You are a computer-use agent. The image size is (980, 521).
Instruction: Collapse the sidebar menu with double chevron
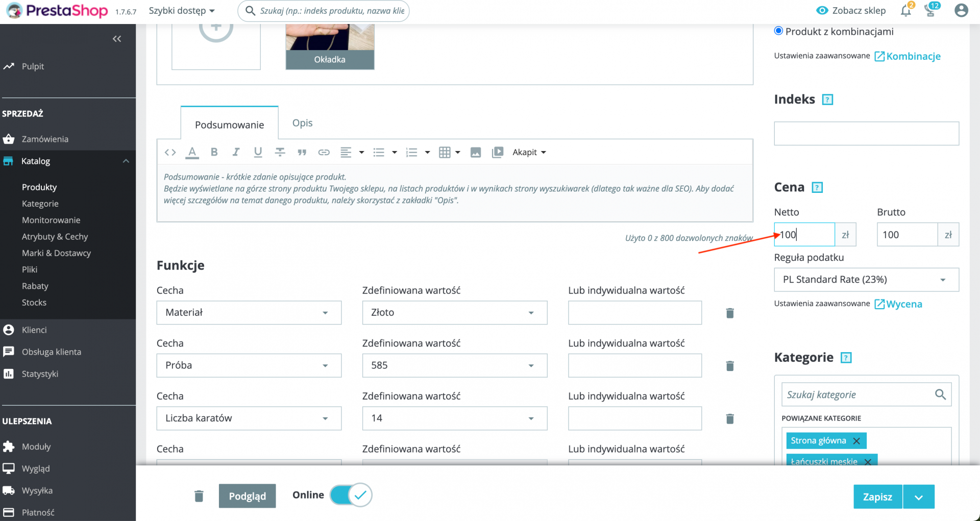tap(117, 39)
